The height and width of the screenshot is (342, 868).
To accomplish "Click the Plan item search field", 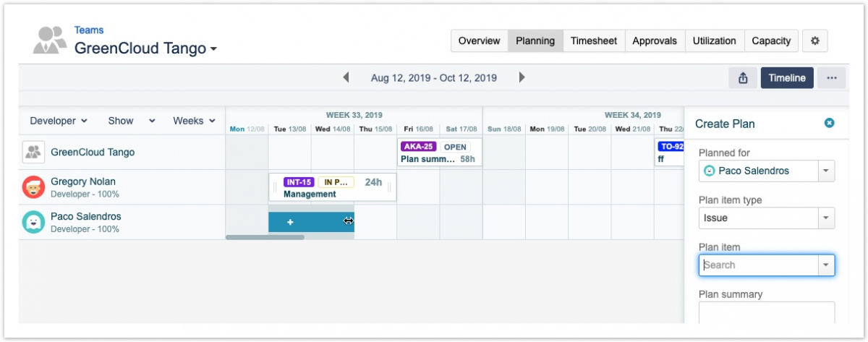I will (758, 265).
